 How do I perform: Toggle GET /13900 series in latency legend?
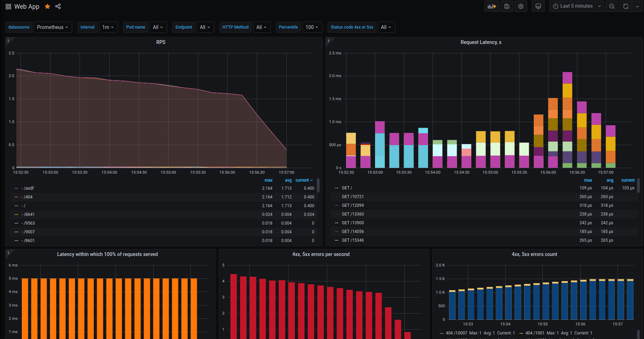[x=353, y=223]
